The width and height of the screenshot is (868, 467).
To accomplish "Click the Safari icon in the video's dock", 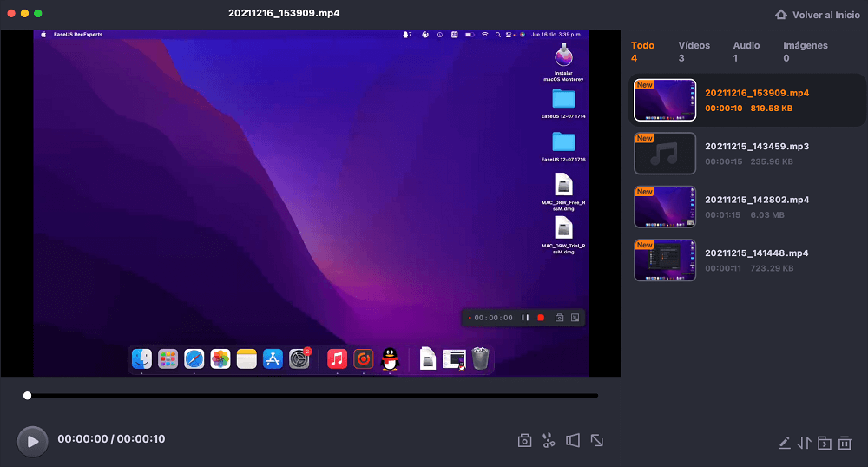I will point(194,359).
